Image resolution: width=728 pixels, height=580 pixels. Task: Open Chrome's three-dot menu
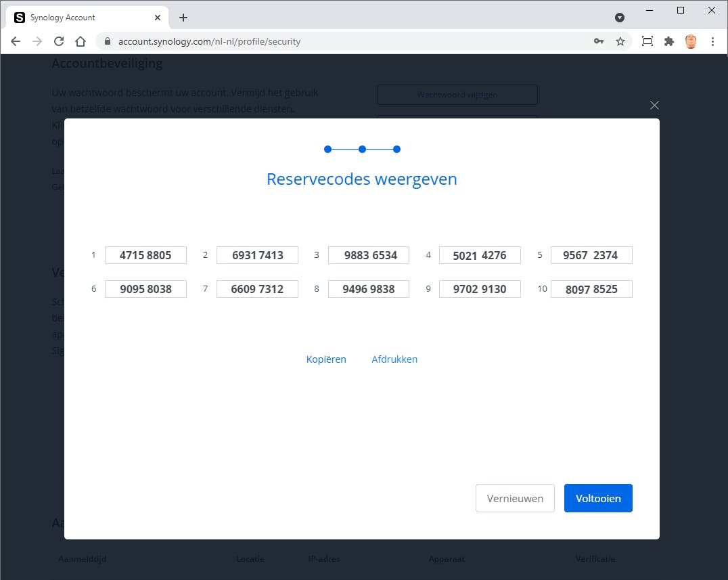point(712,41)
